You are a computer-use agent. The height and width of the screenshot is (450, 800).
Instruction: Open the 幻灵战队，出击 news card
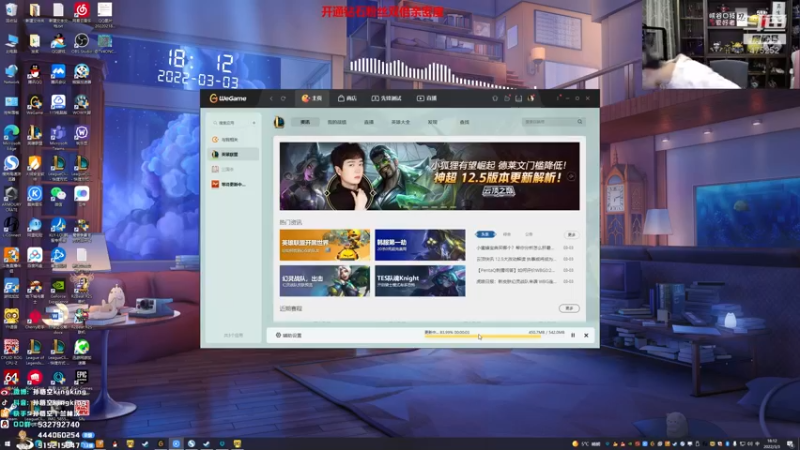pos(324,281)
